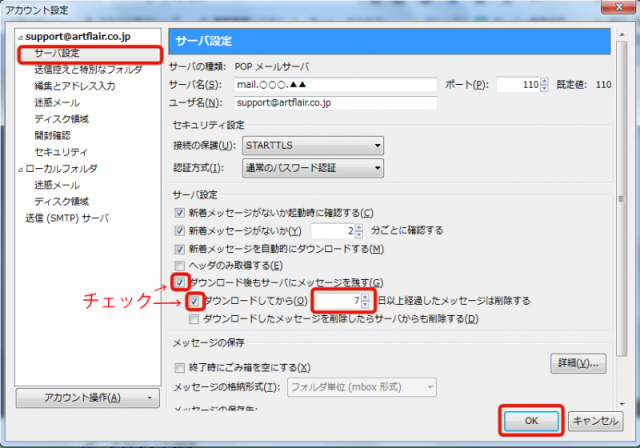Open 送信控えと特別なフォルダ settings
This screenshot has width=640, height=448.
[88, 70]
